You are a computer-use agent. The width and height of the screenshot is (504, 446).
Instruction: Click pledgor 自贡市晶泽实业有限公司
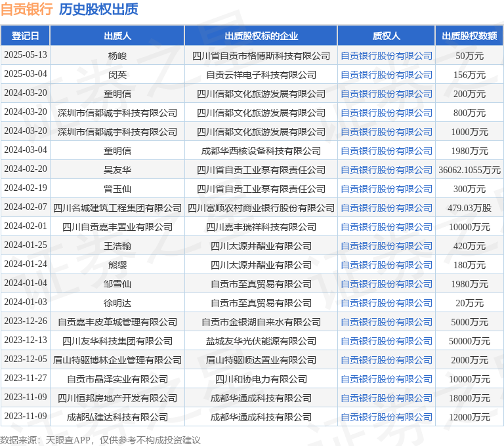(x=117, y=379)
